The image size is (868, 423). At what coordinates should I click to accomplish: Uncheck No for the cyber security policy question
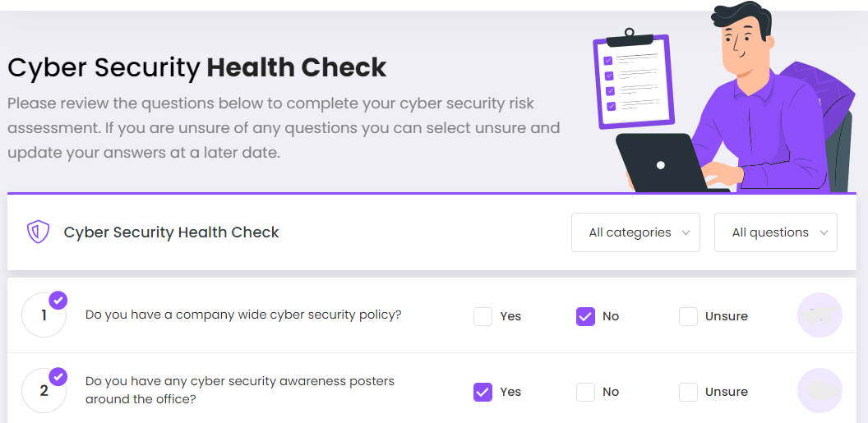pos(585,316)
